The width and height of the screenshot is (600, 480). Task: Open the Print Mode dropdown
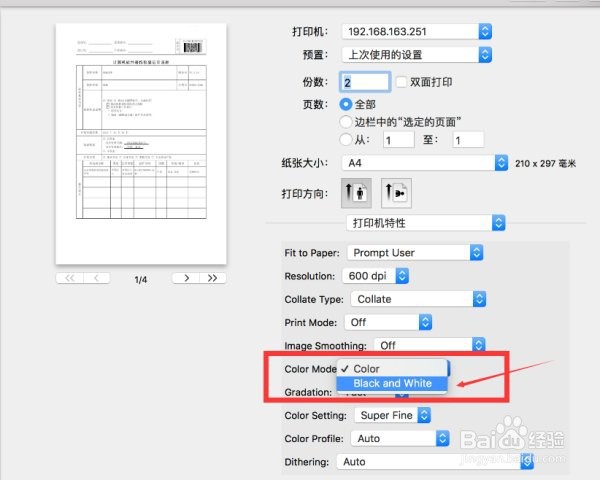pyautogui.click(x=388, y=322)
